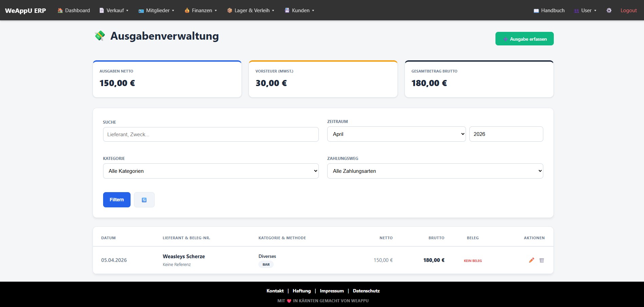Open the settings gear icon in navbar
Screen dimensions: 644x307
tap(609, 11)
